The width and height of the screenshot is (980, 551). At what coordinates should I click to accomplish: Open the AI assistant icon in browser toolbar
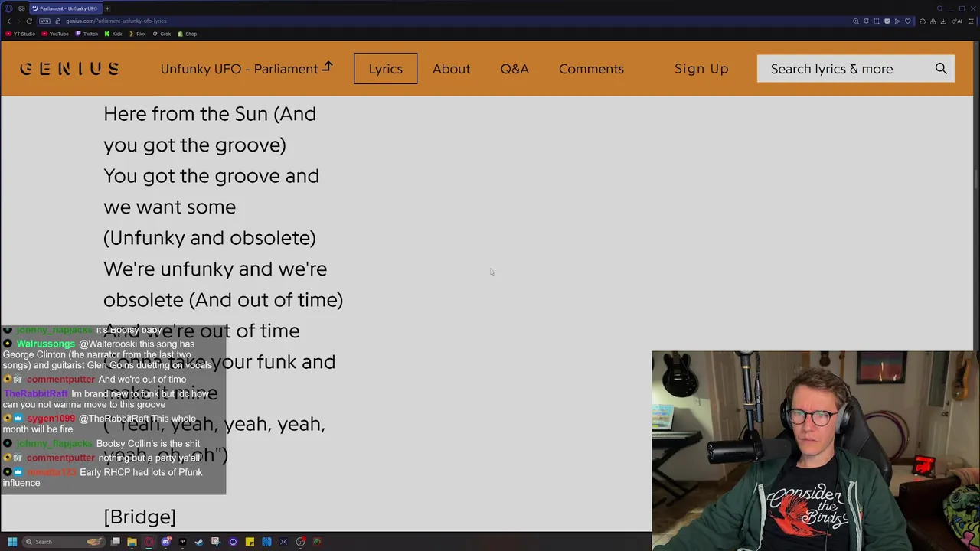(957, 21)
